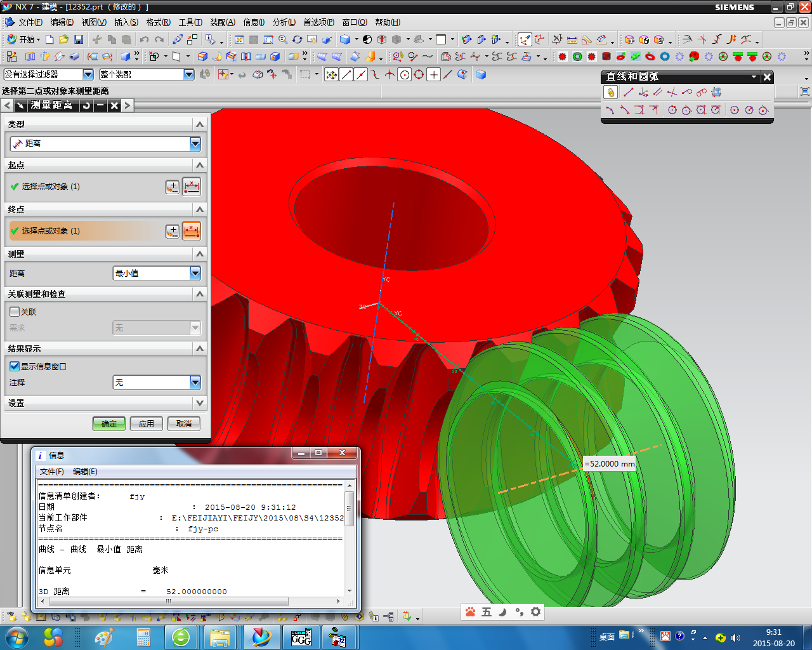The width and height of the screenshot is (812, 650).
Task: Reset the Measure Distance dialog
Action: pos(86,105)
